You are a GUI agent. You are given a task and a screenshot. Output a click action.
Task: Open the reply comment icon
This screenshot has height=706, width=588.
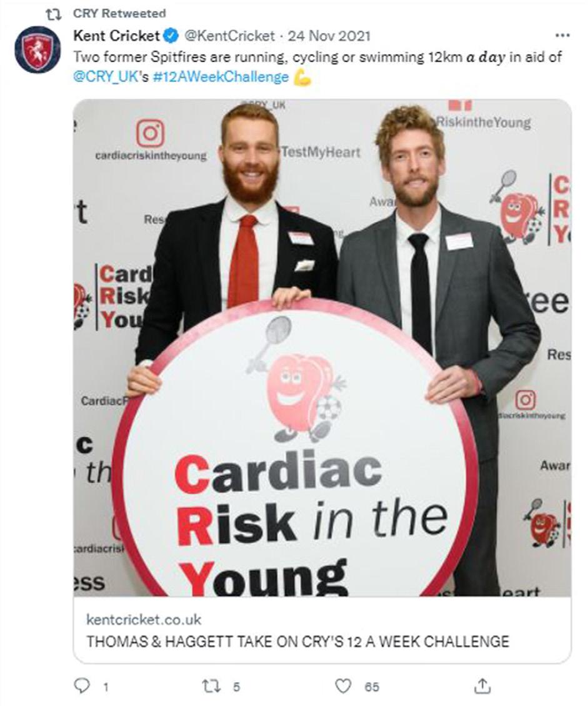click(x=81, y=686)
